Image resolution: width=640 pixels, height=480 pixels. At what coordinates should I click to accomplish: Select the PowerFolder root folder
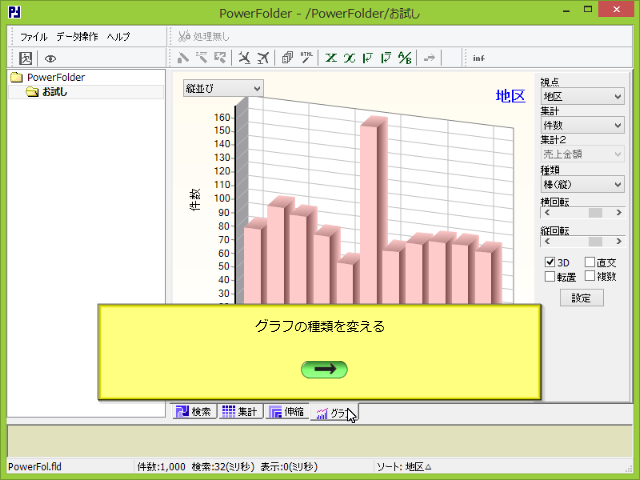(56, 77)
